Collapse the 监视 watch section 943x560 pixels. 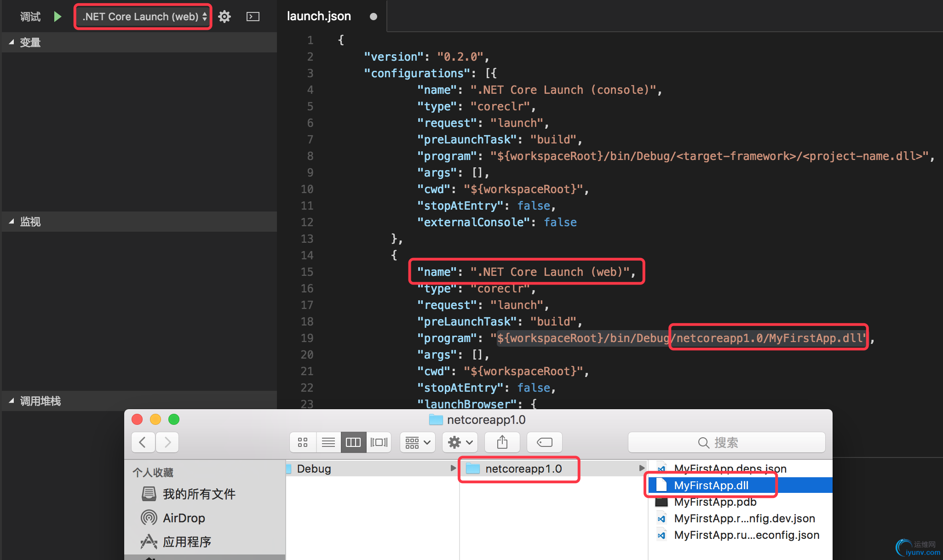click(11, 222)
